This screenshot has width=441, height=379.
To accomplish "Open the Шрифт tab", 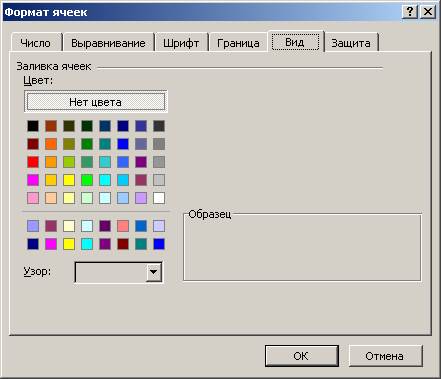I will pyautogui.click(x=181, y=43).
